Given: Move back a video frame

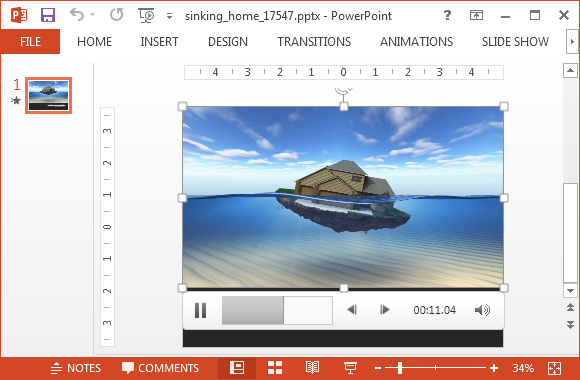Looking at the screenshot, I should point(352,310).
